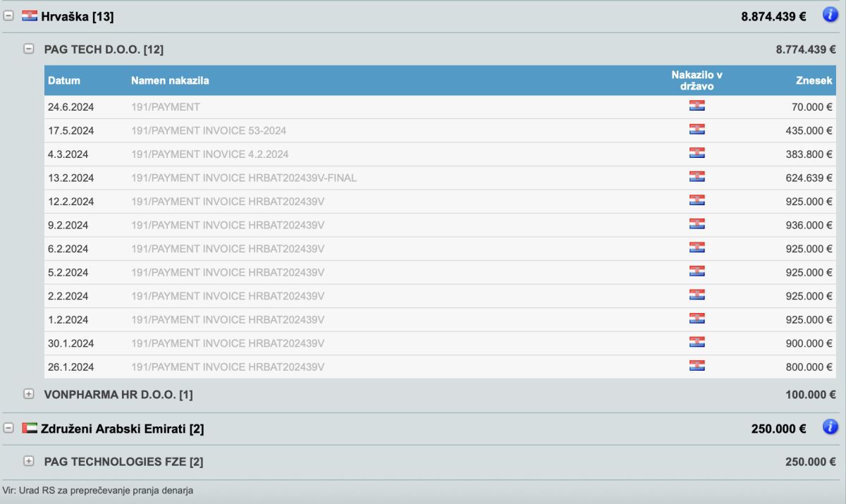Click the flag in the 24.6.2024 row
Image resolution: width=846 pixels, height=504 pixels.
(697, 106)
